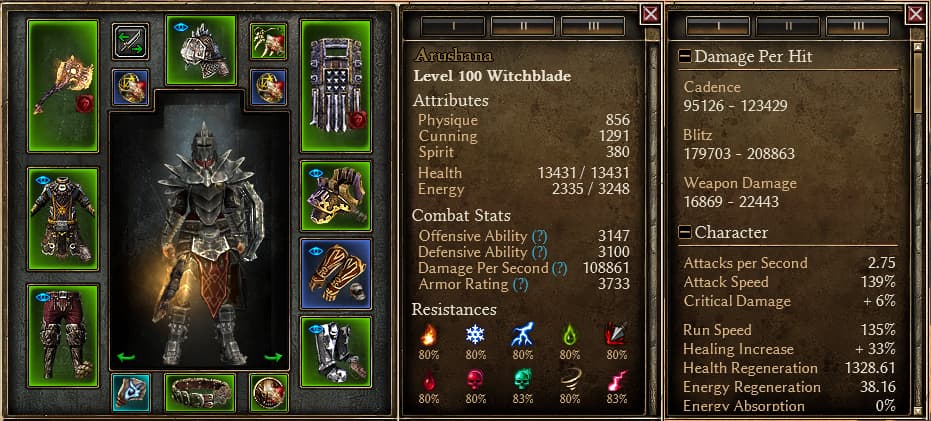Image resolution: width=931 pixels, height=421 pixels.
Task: Click the boots equipment slot
Action: coord(336,352)
